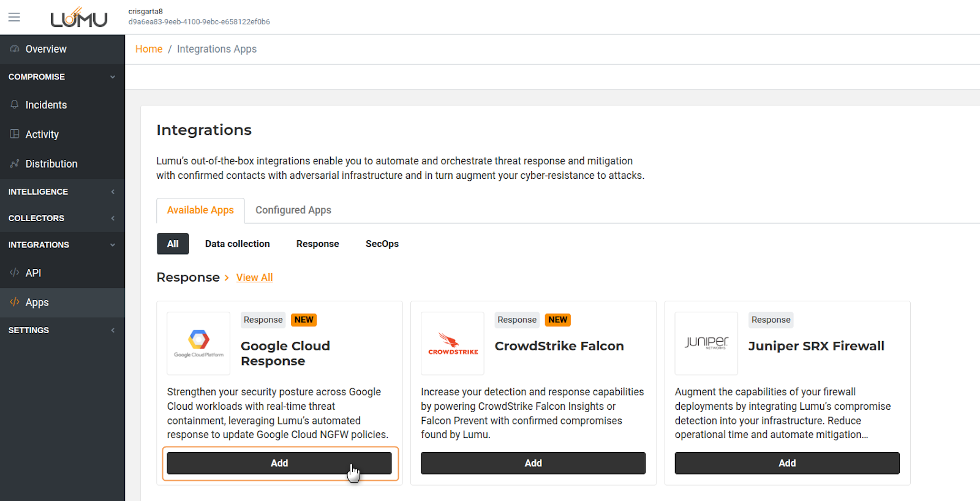Viewport: 980px width, 501px height.
Task: Click the Apps code icon in sidebar
Action: click(x=15, y=302)
